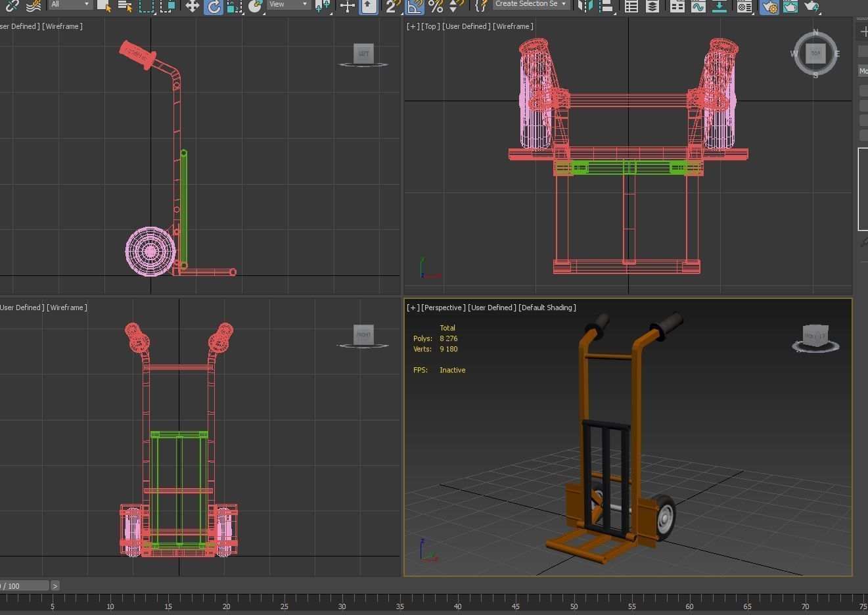Open the Create Selection Set dropdown
Image resolution: width=868 pixels, height=615 pixels.
point(531,4)
